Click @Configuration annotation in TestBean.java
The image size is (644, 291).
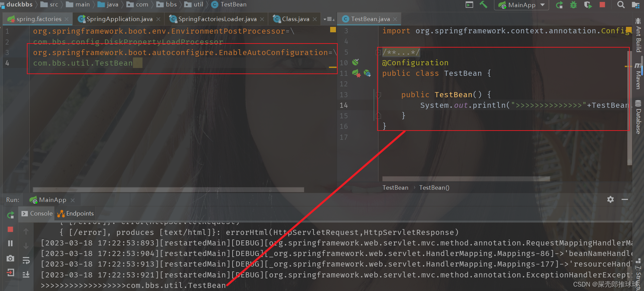pos(415,63)
